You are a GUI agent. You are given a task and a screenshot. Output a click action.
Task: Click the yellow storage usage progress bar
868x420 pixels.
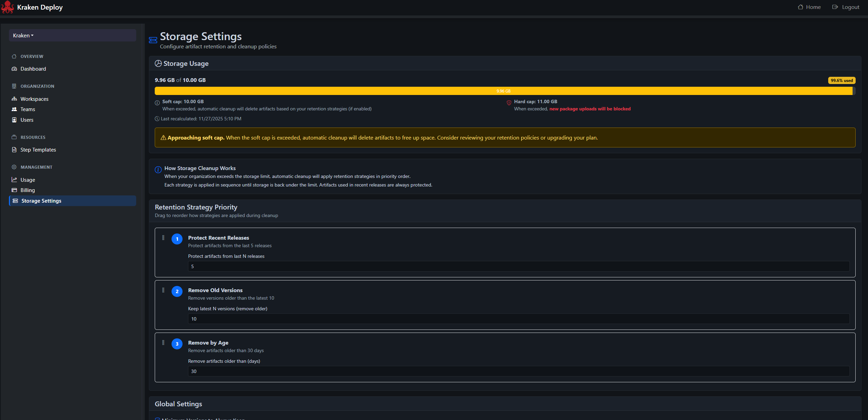(503, 91)
